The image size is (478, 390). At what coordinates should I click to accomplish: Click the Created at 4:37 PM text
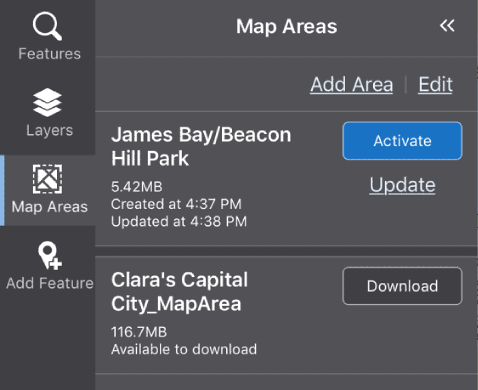click(x=176, y=204)
